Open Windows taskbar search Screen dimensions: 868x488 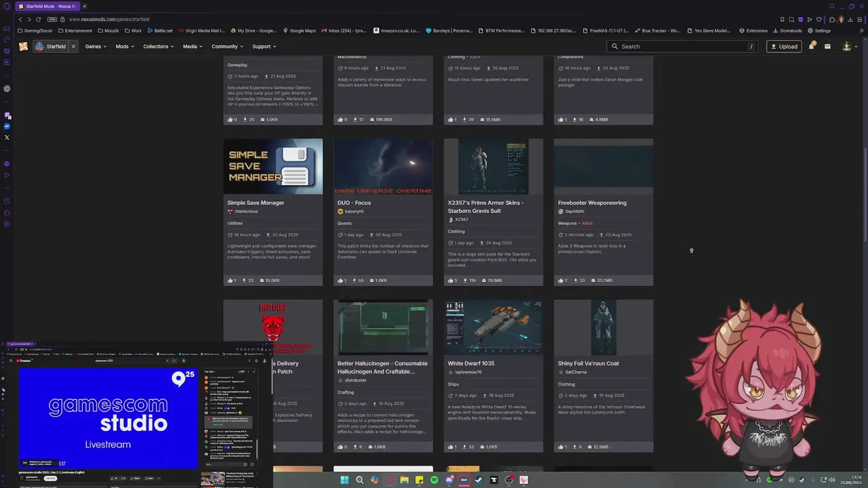coord(359,480)
